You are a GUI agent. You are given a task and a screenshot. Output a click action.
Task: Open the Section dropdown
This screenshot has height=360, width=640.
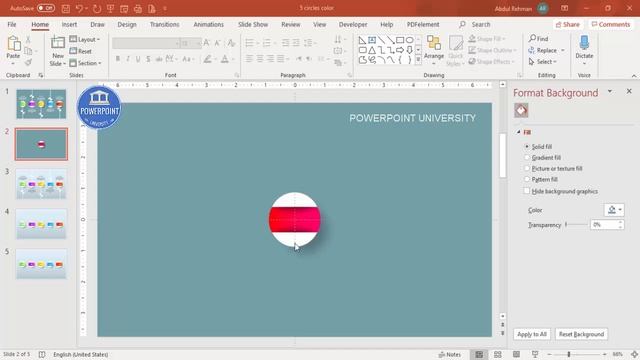click(x=85, y=63)
